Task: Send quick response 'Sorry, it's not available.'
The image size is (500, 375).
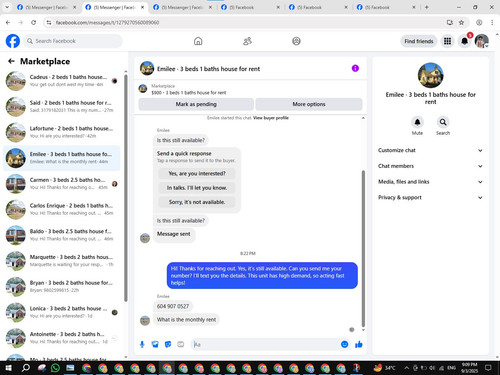Action: pos(197,202)
